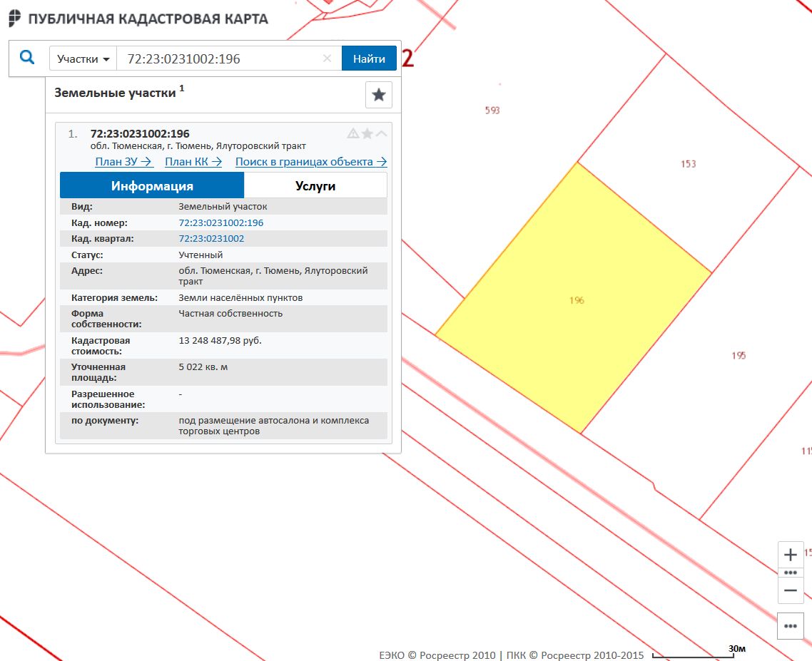
Task: Switch to the Информация tab
Action: [152, 185]
